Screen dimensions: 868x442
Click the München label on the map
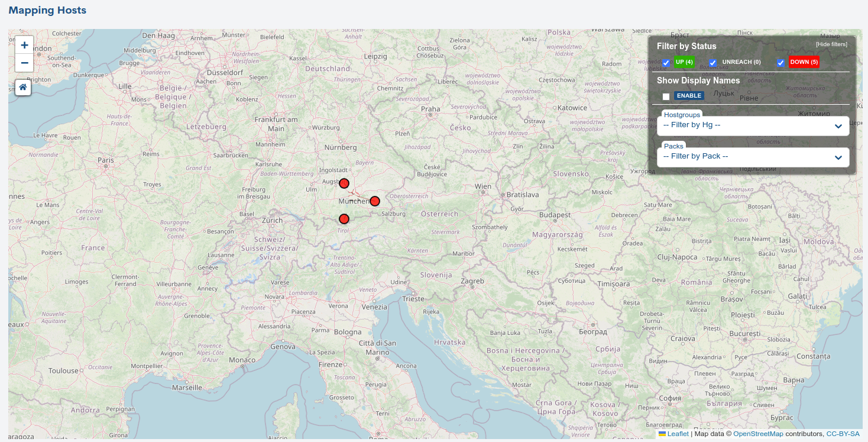coord(354,201)
